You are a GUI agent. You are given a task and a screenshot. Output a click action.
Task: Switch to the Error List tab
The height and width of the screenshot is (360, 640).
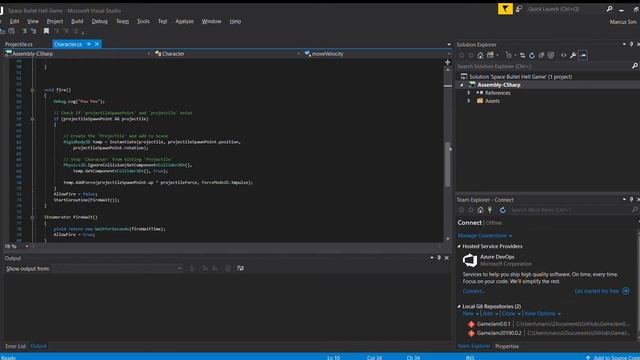16,346
